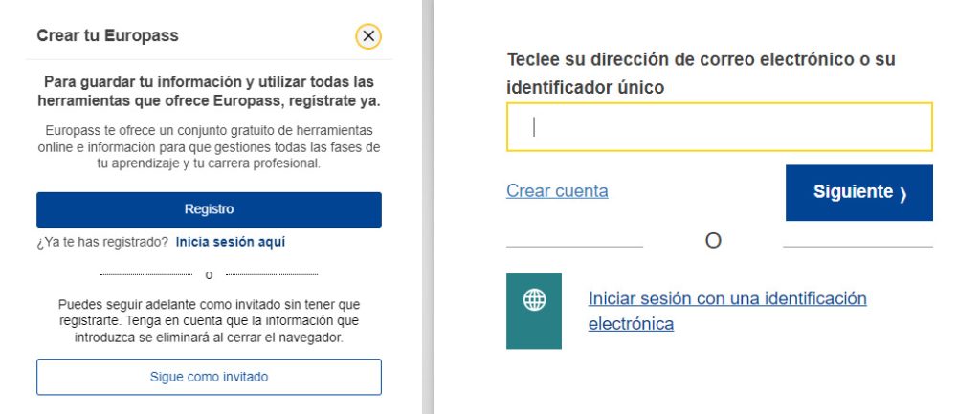980x414 pixels.
Task: Click the large O separator in login panel
Action: point(713,241)
